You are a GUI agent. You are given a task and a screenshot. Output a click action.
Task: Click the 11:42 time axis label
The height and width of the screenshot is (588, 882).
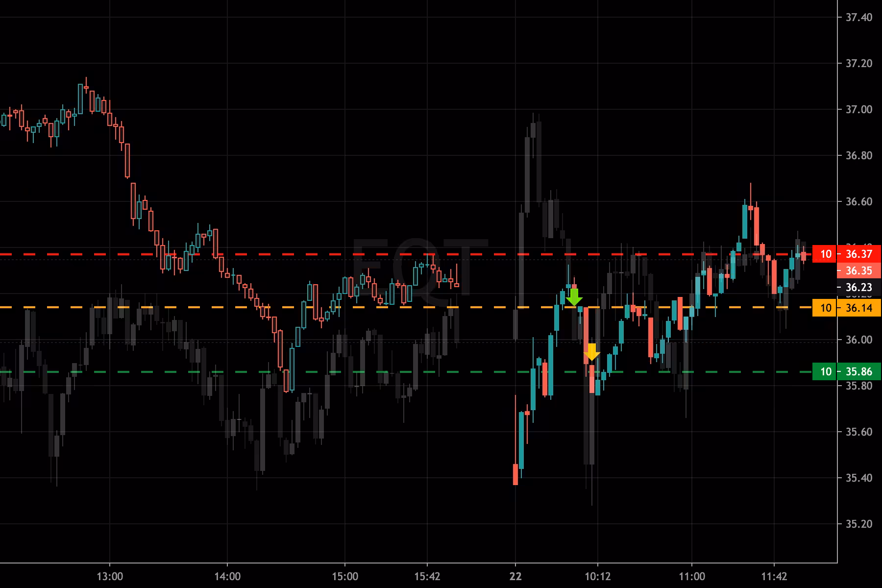pyautogui.click(x=774, y=576)
